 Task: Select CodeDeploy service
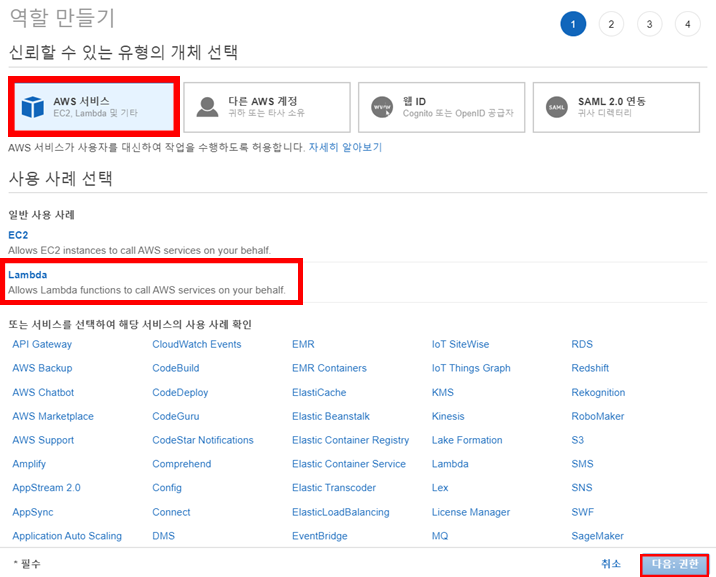click(180, 392)
